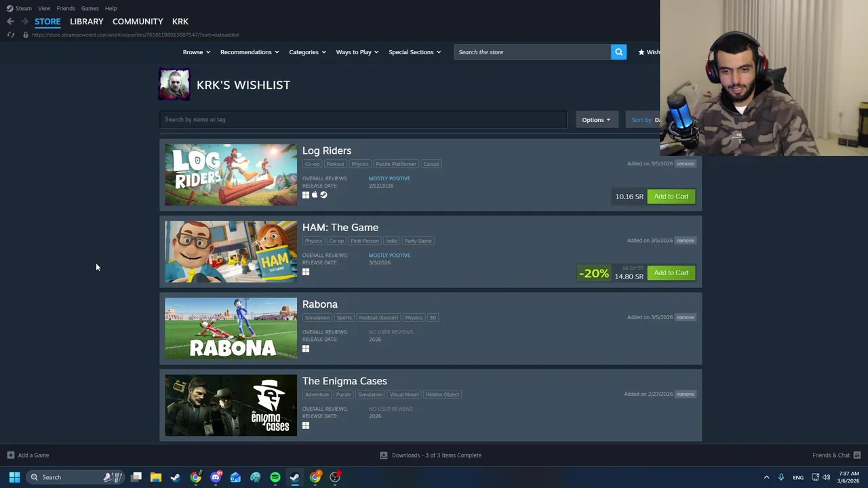Switch to the LIBRARY tab
Screen dimensions: 868x488
click(x=87, y=22)
